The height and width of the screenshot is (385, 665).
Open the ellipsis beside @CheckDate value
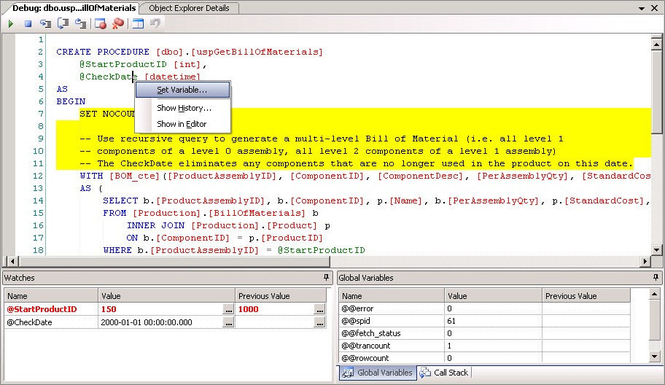tap(229, 323)
